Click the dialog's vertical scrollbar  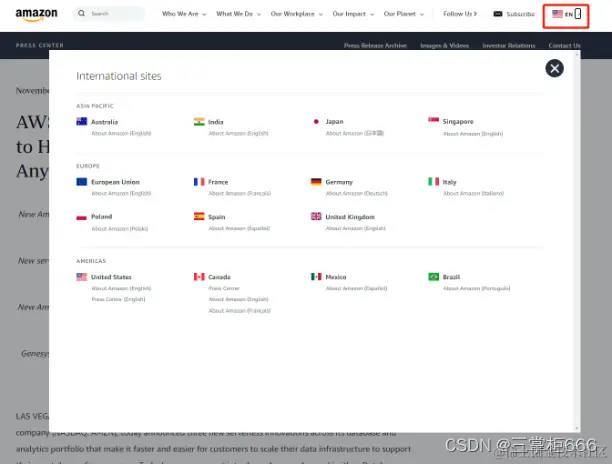tap(577, 241)
